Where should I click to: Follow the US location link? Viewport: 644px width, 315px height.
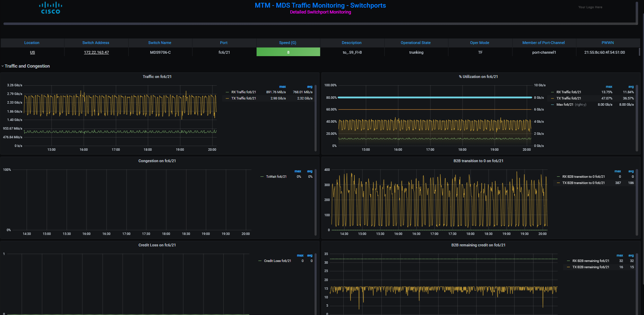click(x=32, y=52)
